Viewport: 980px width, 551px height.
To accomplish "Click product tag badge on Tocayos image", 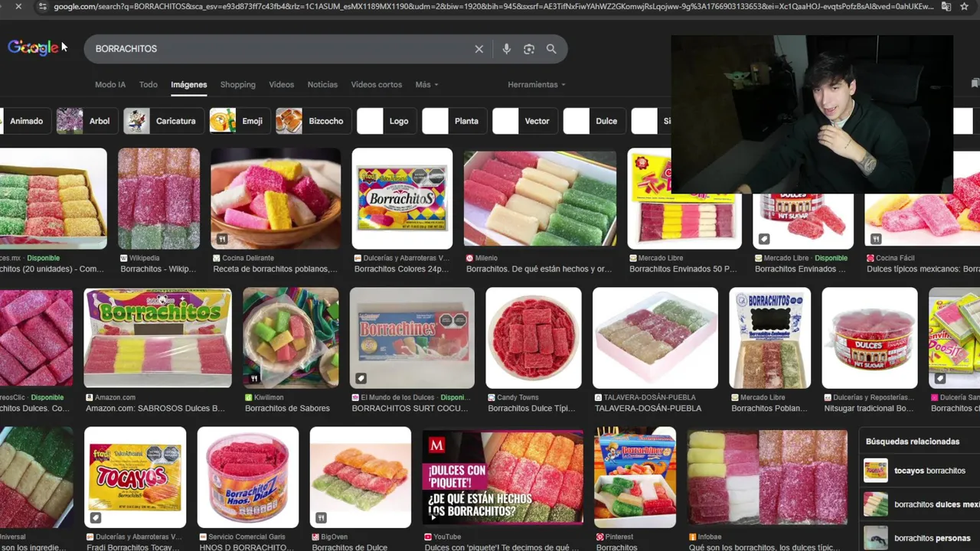I will (x=95, y=517).
